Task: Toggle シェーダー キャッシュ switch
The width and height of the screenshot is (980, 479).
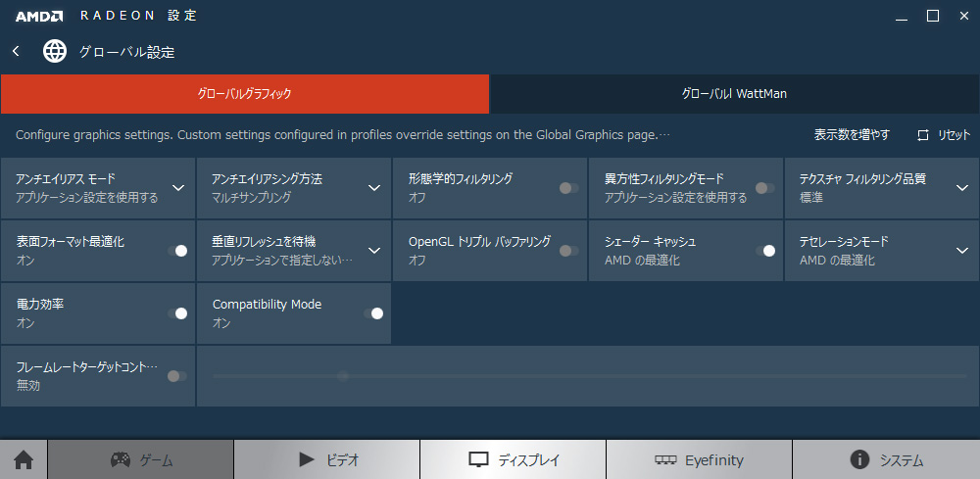Action: tap(765, 251)
